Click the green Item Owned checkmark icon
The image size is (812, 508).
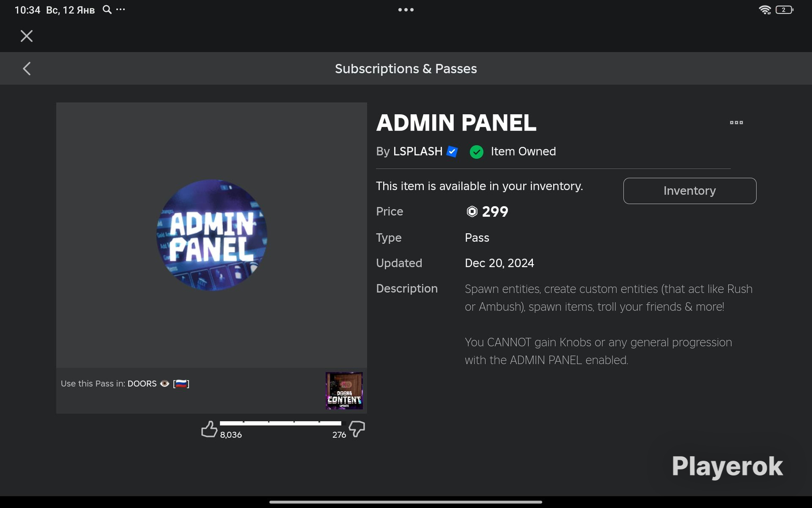point(477,152)
